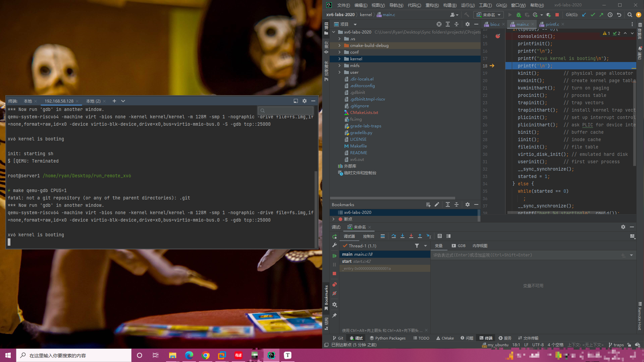
Task: Expand the user folder
Action: pos(339,72)
